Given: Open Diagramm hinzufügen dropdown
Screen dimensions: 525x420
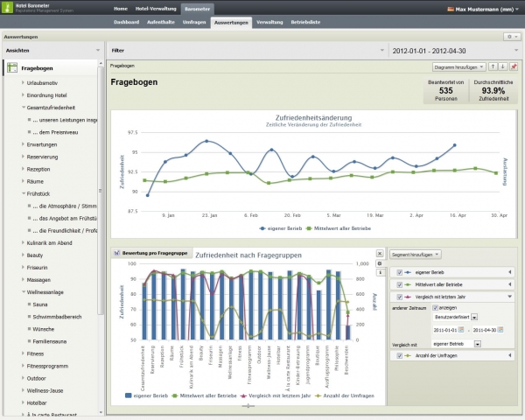Looking at the screenshot, I should pyautogui.click(x=458, y=67).
